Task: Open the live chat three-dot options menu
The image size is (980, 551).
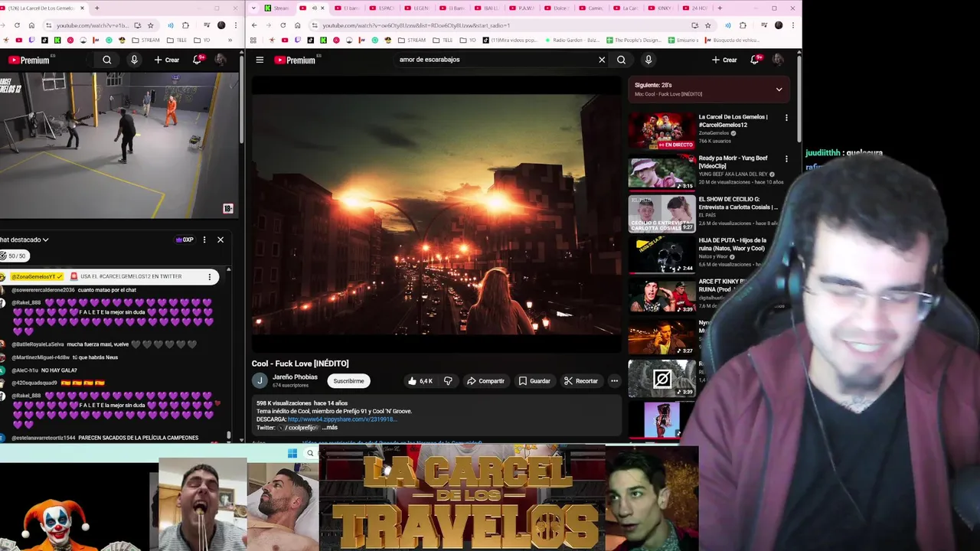Action: [x=204, y=240]
